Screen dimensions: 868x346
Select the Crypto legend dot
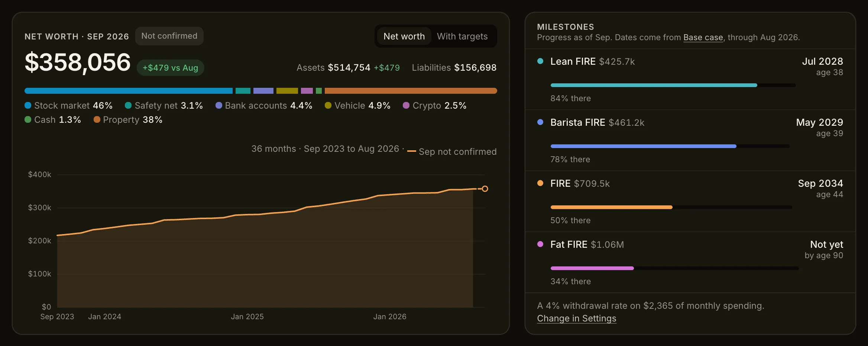406,105
